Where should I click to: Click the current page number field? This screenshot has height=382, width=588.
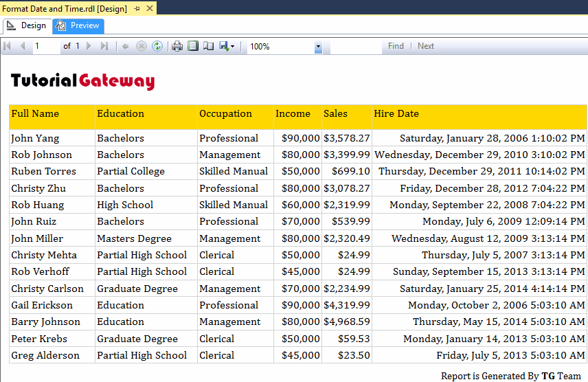47,46
